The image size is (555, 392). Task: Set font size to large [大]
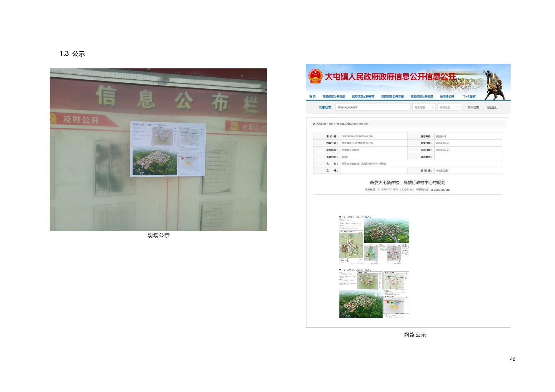click(402, 190)
